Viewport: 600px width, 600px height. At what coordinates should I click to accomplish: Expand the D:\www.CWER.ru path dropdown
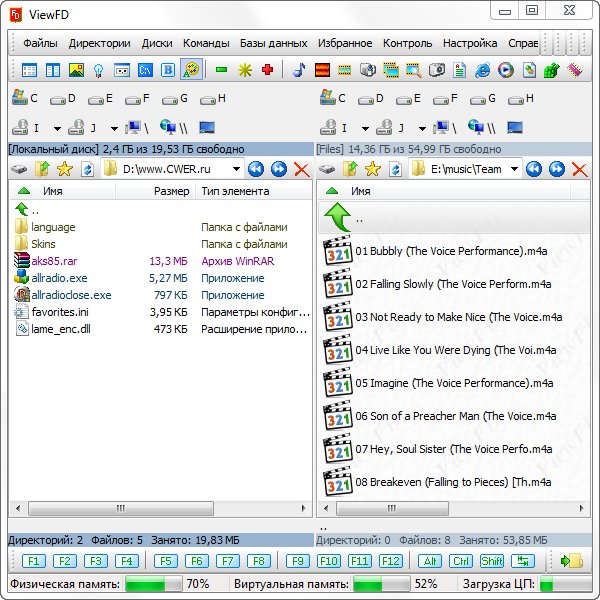click(234, 169)
